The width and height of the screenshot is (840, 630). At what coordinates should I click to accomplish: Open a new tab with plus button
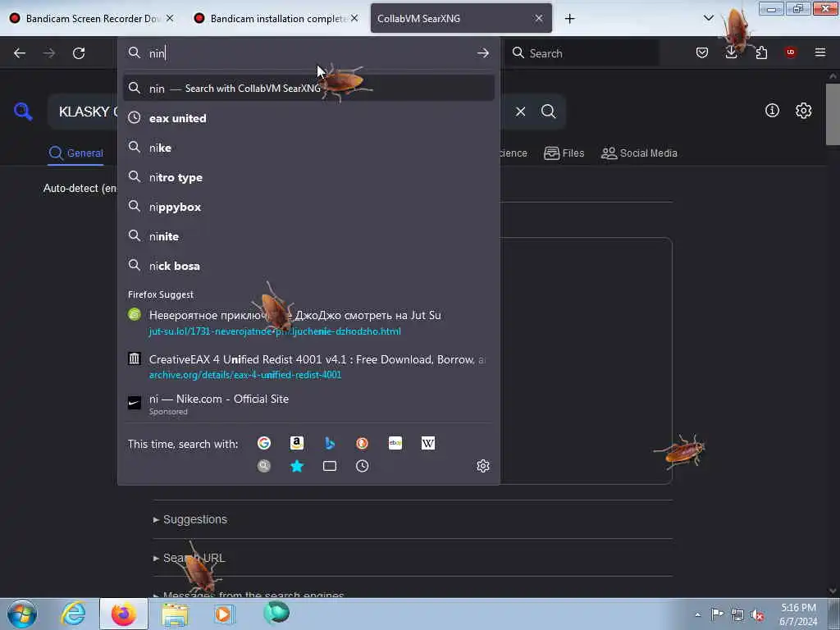pos(570,19)
